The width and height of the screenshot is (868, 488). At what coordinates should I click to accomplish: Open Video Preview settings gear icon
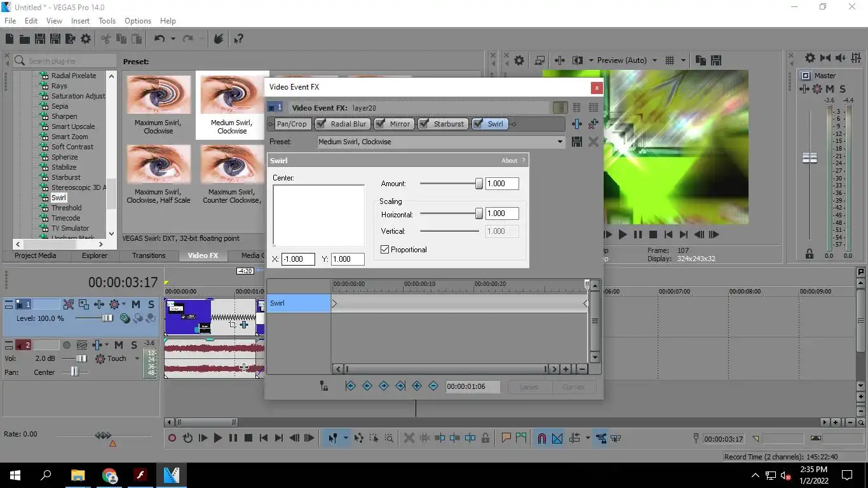click(519, 60)
